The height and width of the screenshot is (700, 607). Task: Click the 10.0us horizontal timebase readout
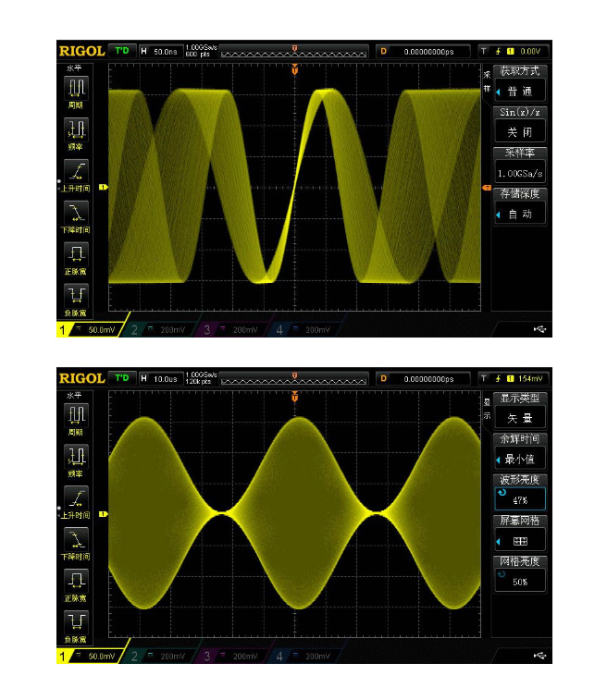(161, 378)
